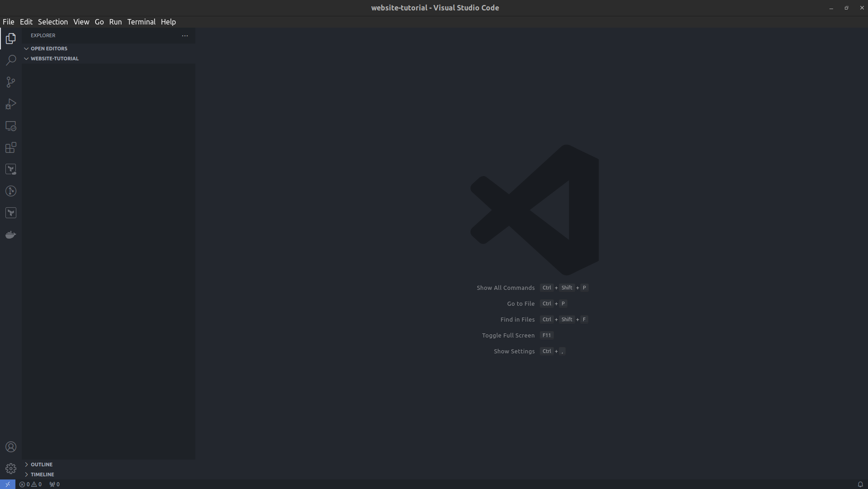Open the notifications bell in status bar
Screen dimensions: 868x489
pos(860,484)
